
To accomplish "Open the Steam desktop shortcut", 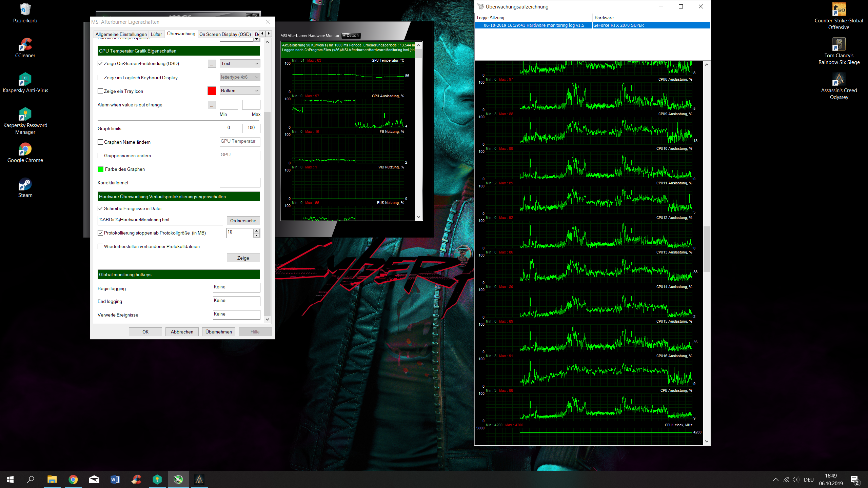I will 25,185.
